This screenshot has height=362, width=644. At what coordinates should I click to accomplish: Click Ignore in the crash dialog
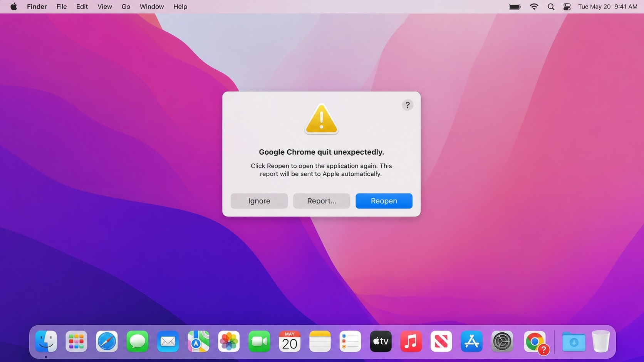coord(259,201)
